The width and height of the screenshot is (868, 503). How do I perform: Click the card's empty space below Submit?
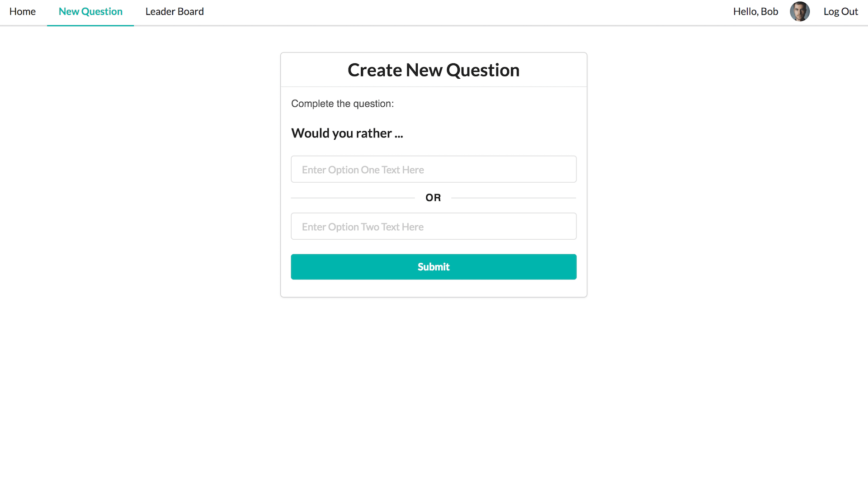pyautogui.click(x=434, y=288)
